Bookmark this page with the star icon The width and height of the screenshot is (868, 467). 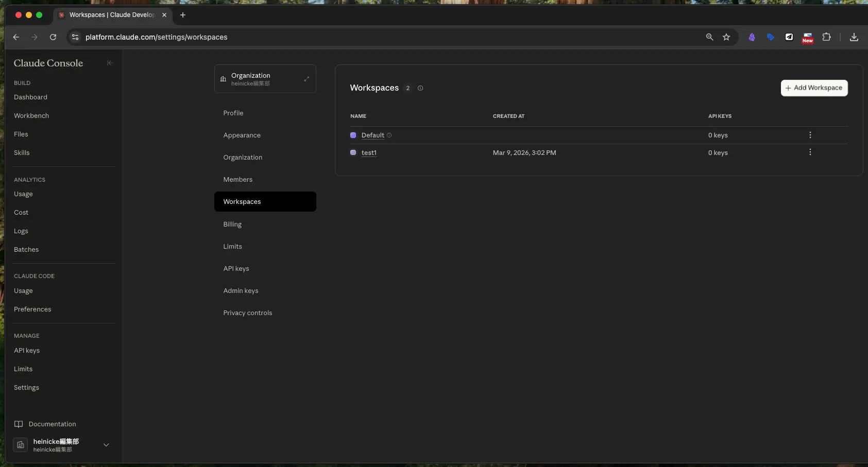(x=726, y=37)
